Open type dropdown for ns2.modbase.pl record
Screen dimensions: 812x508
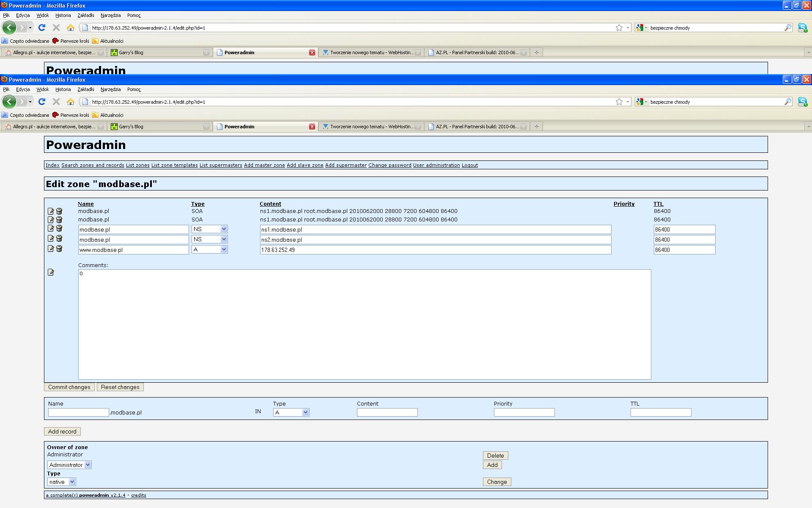pos(224,239)
